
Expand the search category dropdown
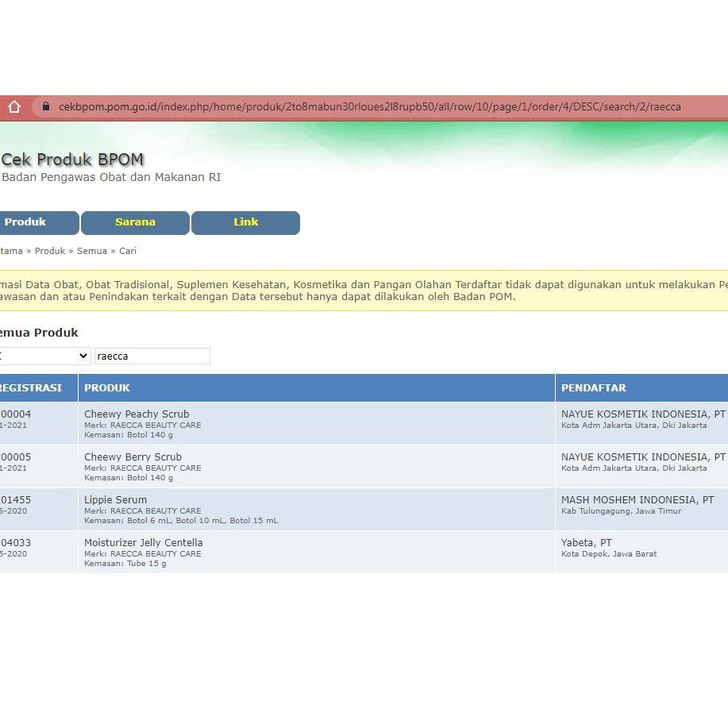pyautogui.click(x=44, y=356)
